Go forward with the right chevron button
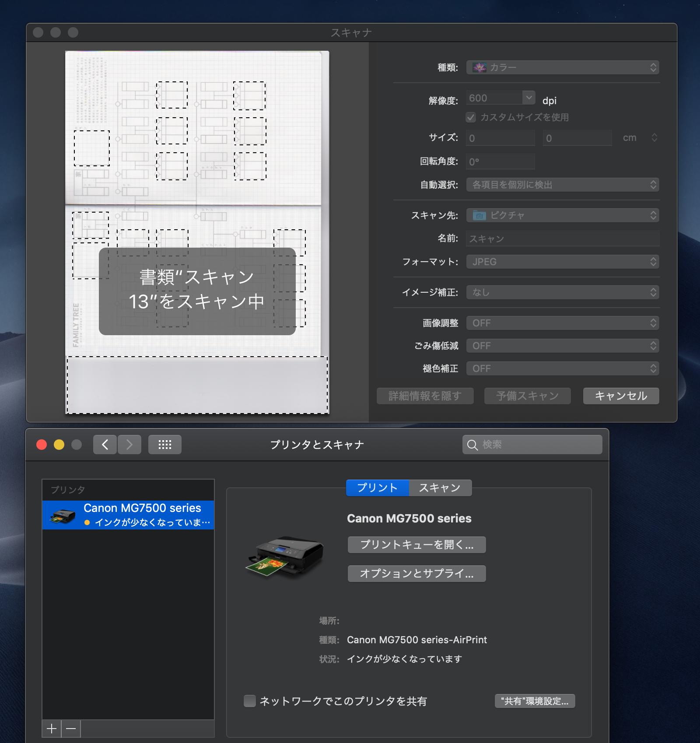This screenshot has height=743, width=700. (129, 445)
